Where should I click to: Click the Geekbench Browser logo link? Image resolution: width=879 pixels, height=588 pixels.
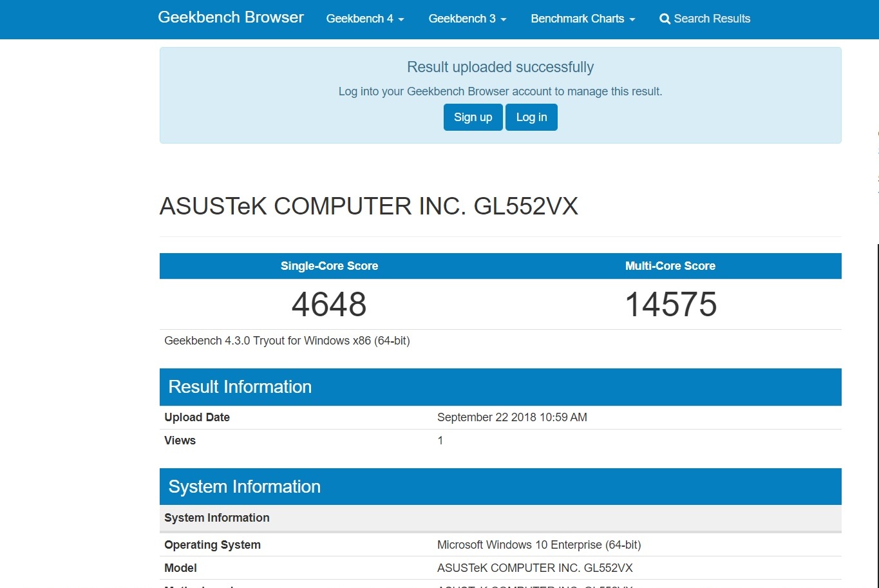(231, 17)
